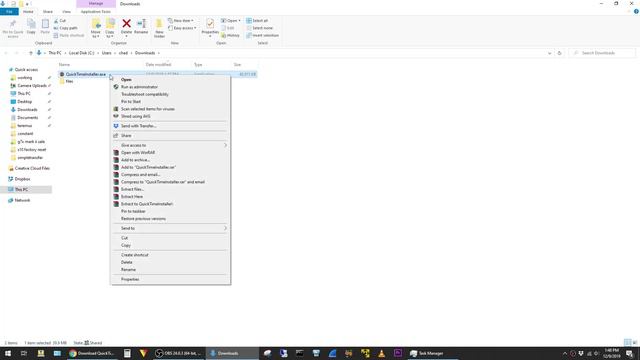The width and height of the screenshot is (640, 360).
Task: Click the Refresh button beside address bar
Action: click(x=559, y=53)
